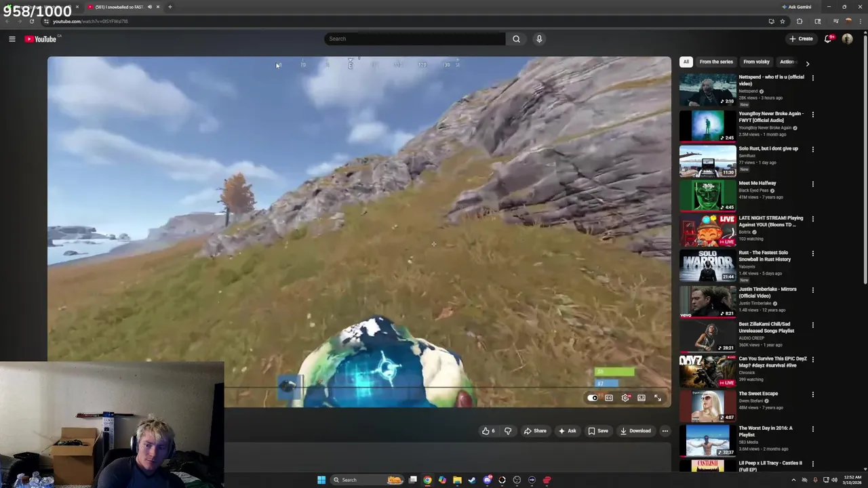Select the Action chip in recommendations

click(787, 62)
